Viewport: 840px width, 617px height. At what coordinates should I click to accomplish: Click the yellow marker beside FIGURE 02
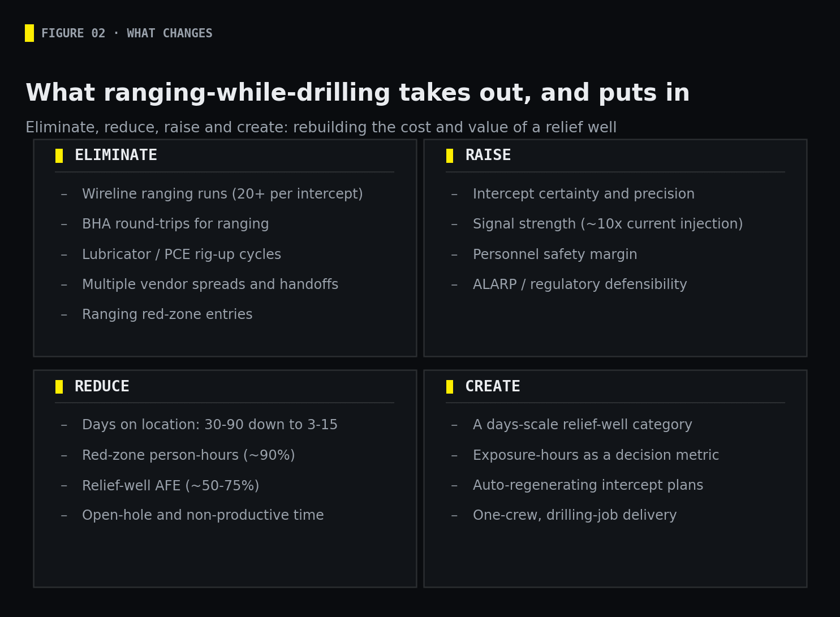coord(29,33)
